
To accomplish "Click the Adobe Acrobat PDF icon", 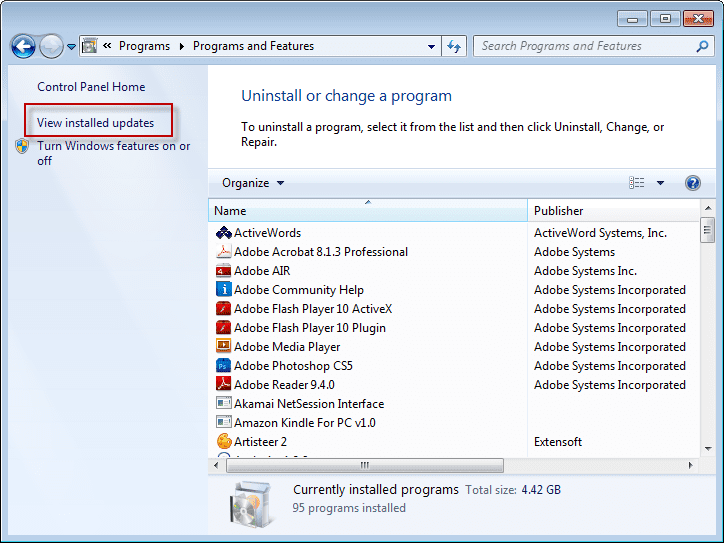I will click(224, 252).
